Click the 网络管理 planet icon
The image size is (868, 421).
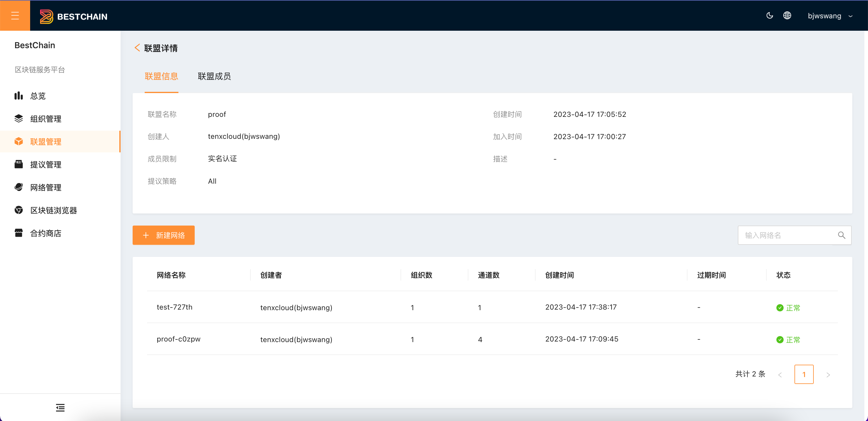(18, 187)
